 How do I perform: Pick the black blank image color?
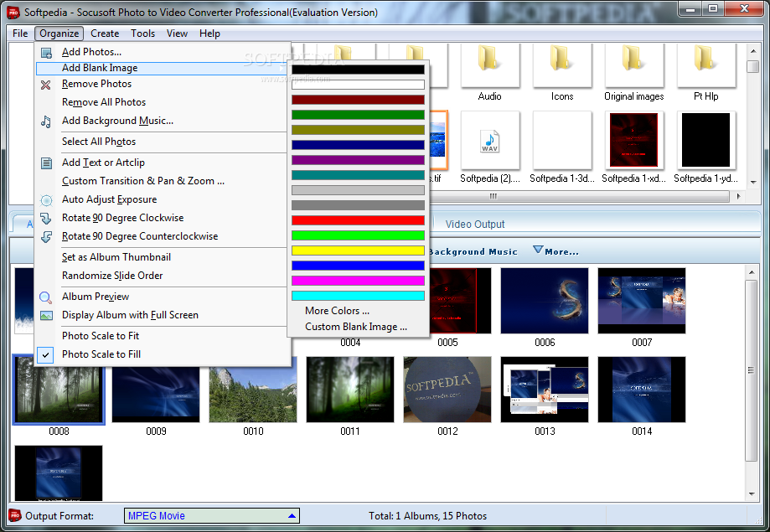tap(358, 70)
